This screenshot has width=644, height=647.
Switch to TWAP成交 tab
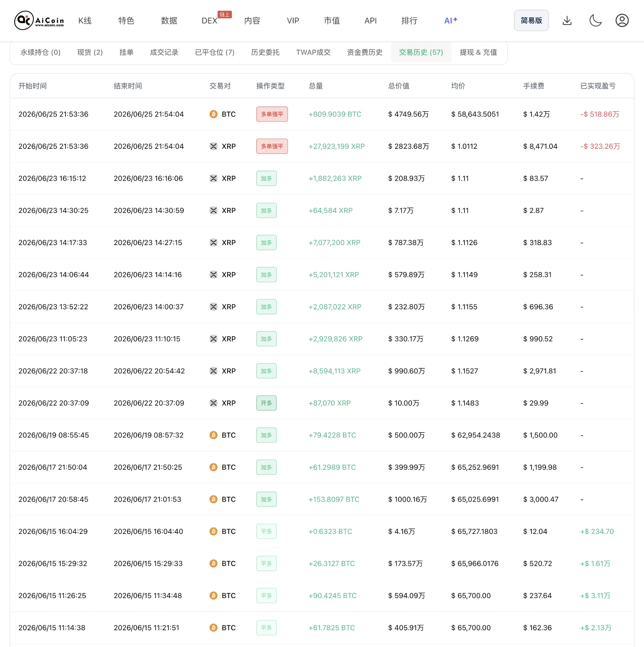(x=313, y=52)
